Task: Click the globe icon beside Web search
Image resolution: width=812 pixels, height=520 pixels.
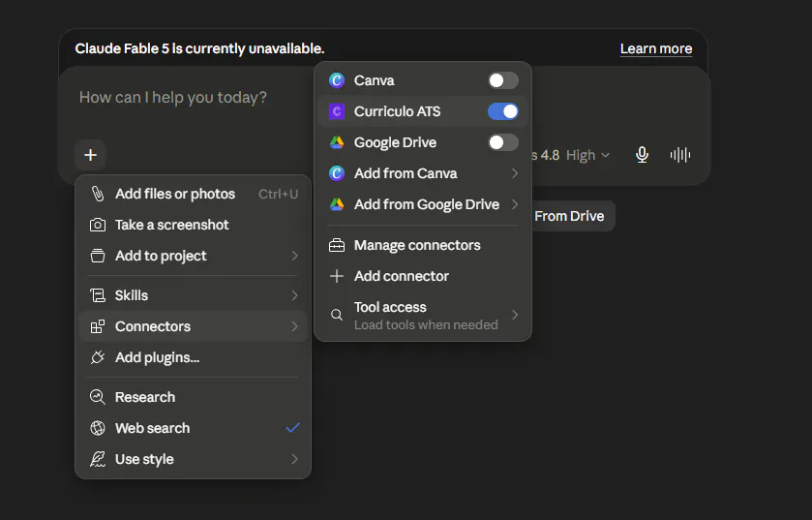Action: (x=98, y=428)
